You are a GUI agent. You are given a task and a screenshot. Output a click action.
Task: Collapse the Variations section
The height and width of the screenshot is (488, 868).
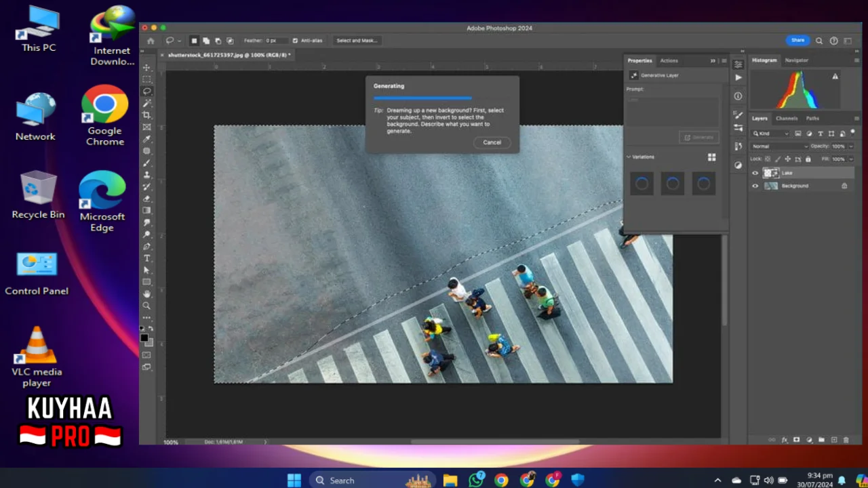[x=629, y=157]
